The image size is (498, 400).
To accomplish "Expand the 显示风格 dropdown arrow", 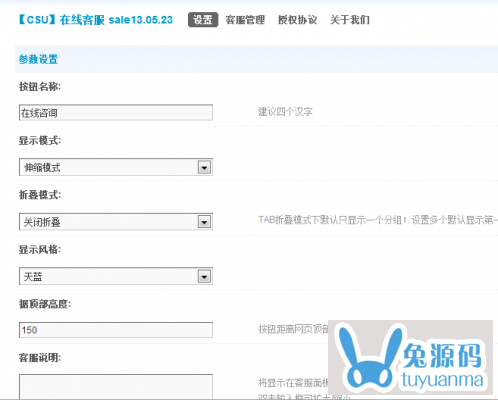I will click(x=204, y=276).
